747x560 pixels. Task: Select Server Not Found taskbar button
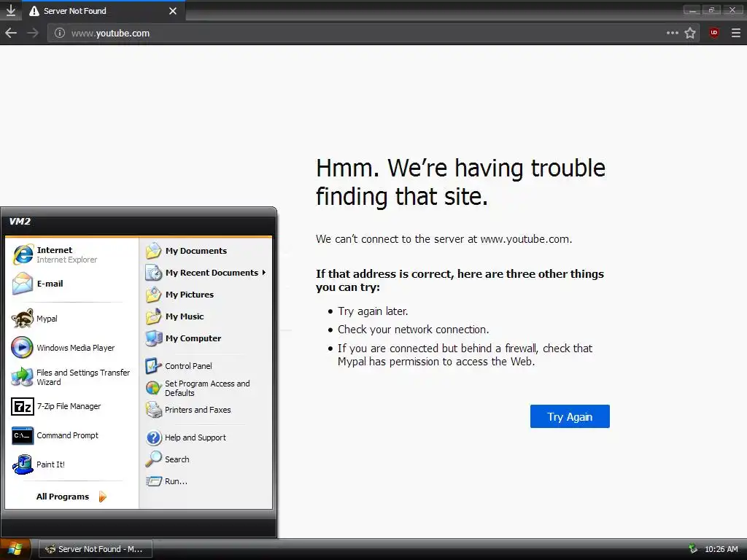(96, 549)
